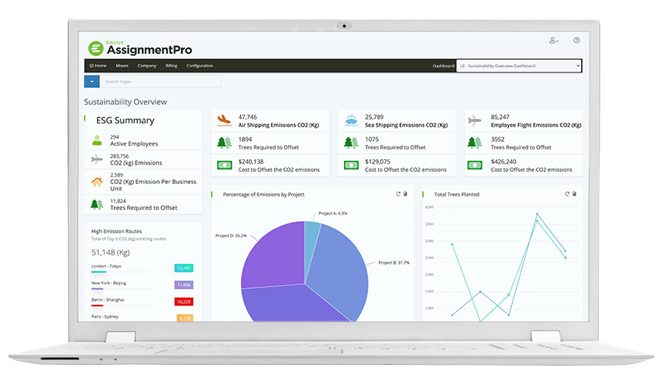The width and height of the screenshot is (659, 379).
Task: Expand the Sustainability Overview Dashboard dropdown
Action: coord(519,66)
